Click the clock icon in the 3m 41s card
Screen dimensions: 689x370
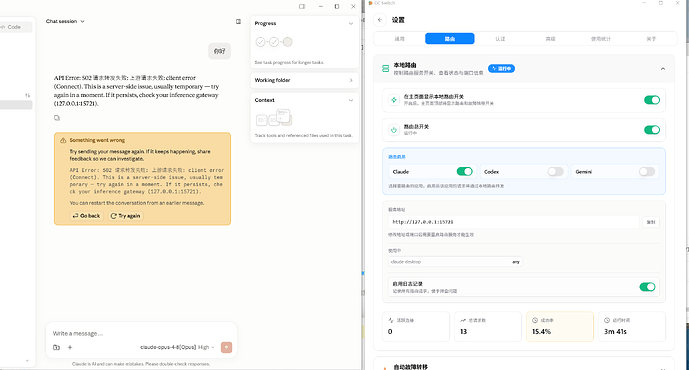pos(607,320)
